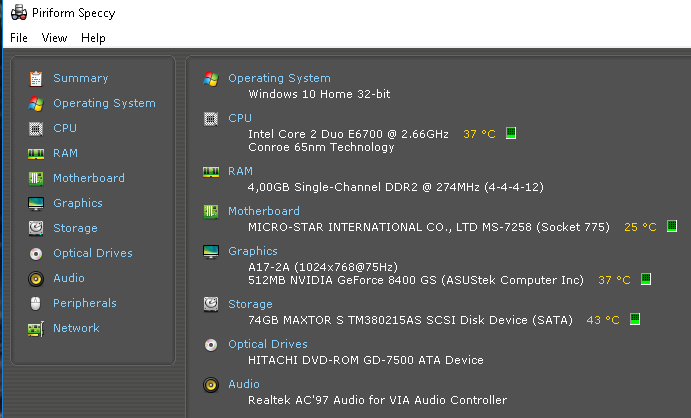Screen dimensions: 691x418
Task: Open the File menu
Action: coord(19,38)
